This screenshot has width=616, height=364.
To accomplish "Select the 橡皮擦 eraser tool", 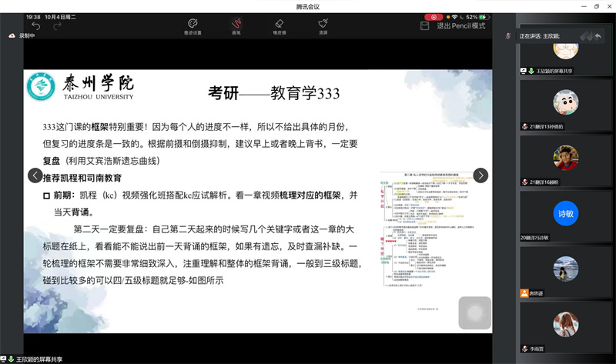I will [280, 26].
